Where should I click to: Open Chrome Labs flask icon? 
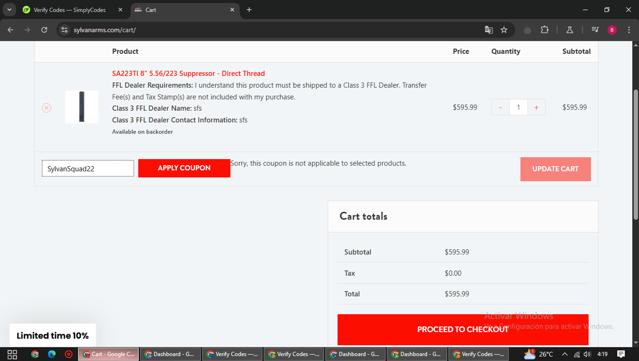pyautogui.click(x=570, y=30)
